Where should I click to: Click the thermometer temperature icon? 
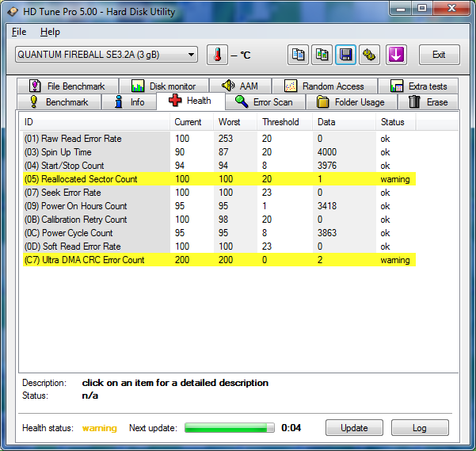click(x=216, y=55)
